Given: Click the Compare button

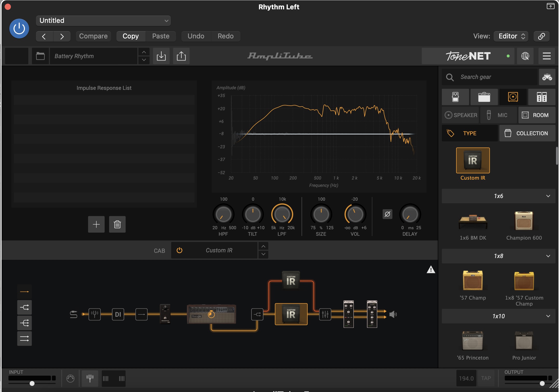Looking at the screenshot, I should click(x=93, y=36).
